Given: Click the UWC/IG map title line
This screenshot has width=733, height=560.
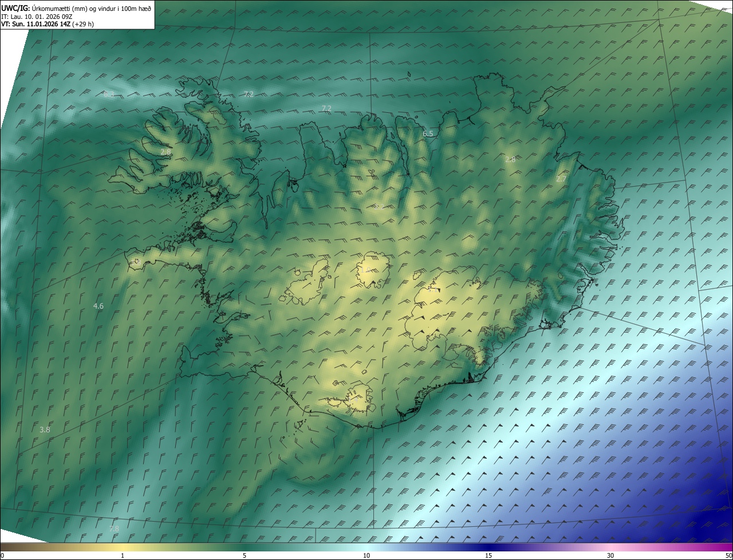Looking at the screenshot, I should pyautogui.click(x=76, y=8).
